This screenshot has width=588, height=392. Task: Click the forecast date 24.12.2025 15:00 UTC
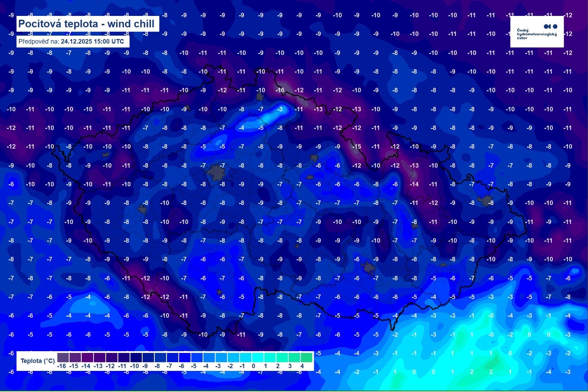point(92,41)
